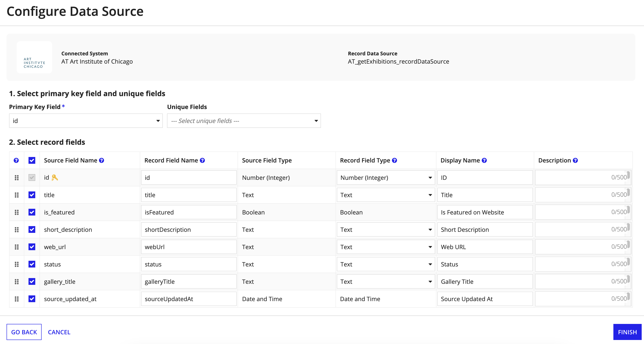Viewport: 644px width, 344px height.
Task: Click the CANCEL link
Action: [59, 332]
